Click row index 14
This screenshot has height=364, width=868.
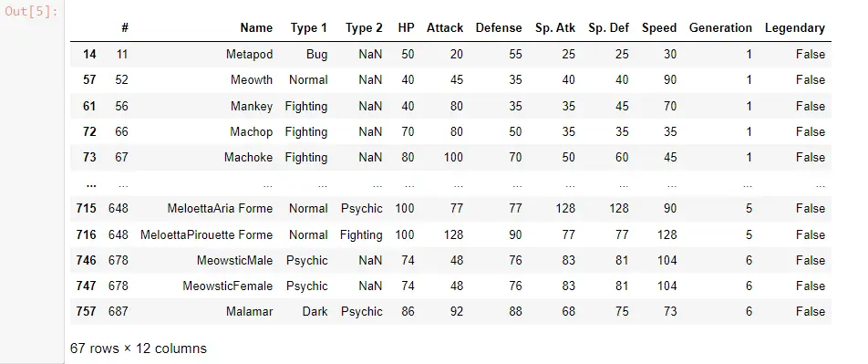(89, 55)
